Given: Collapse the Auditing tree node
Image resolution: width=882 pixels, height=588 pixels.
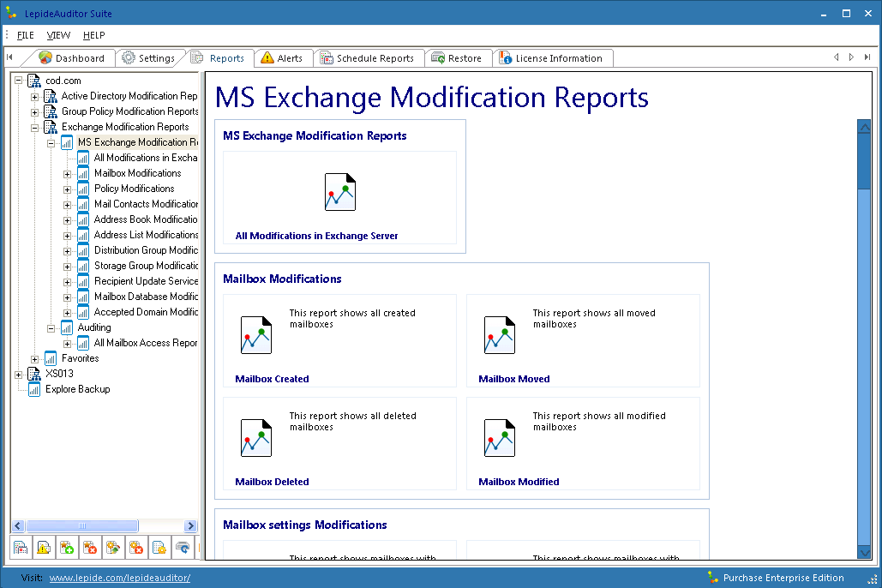Looking at the screenshot, I should pyautogui.click(x=51, y=328).
